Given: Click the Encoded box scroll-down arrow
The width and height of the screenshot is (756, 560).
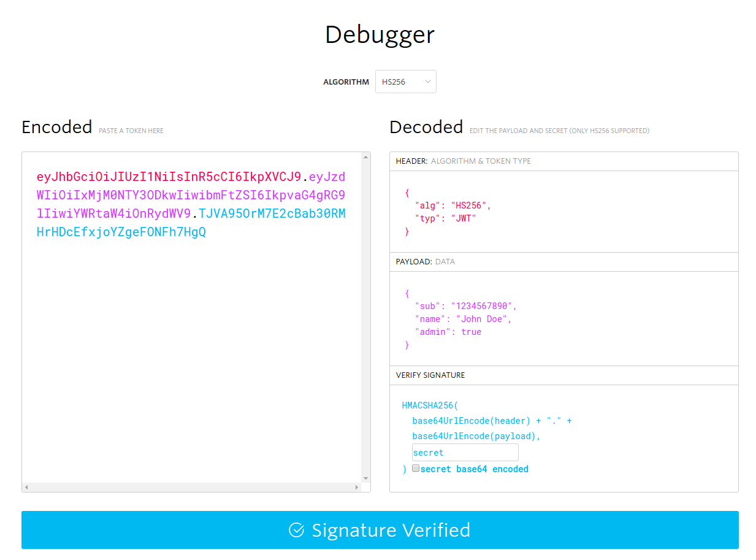Looking at the screenshot, I should coord(366,478).
